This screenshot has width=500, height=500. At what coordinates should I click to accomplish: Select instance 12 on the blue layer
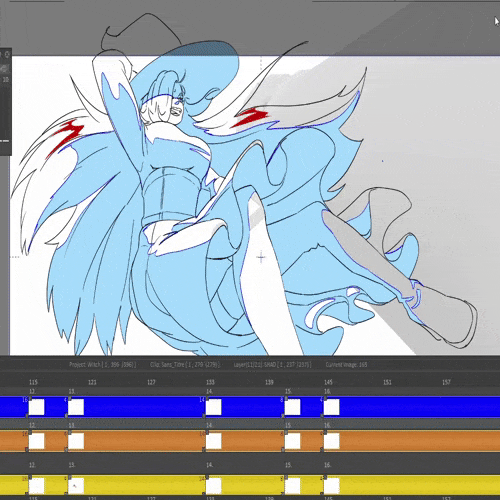click(36, 407)
